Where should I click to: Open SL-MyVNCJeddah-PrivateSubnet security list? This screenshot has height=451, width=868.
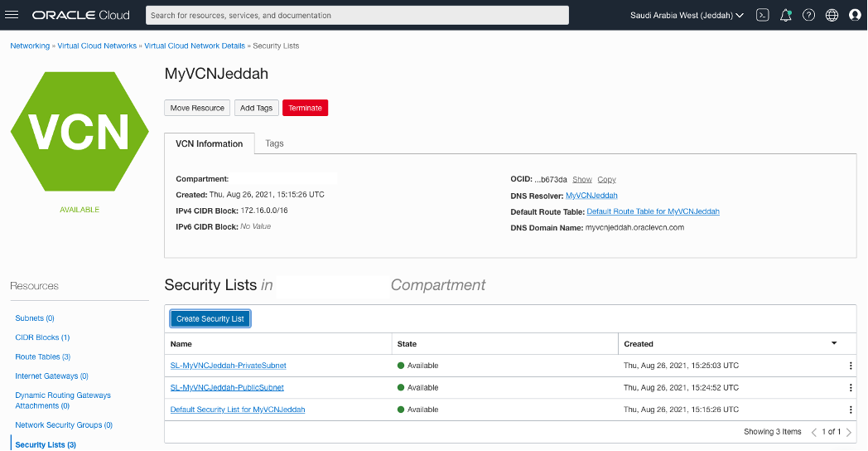coord(228,366)
